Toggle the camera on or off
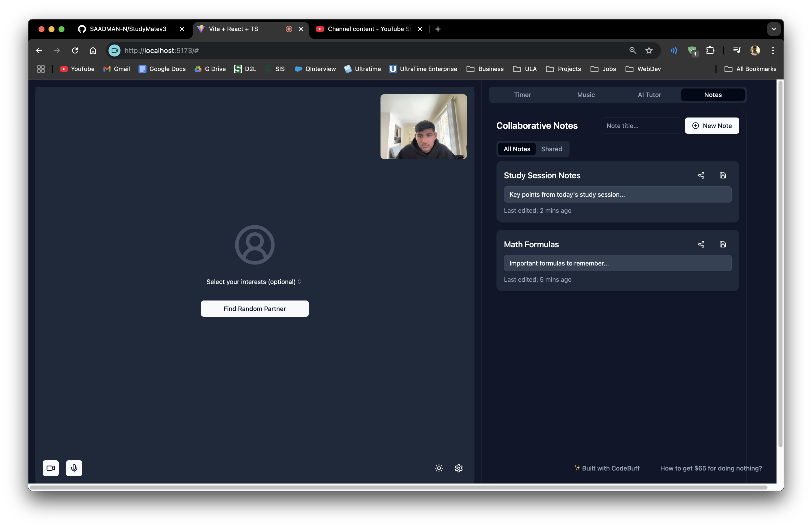The image size is (812, 528). tap(51, 468)
